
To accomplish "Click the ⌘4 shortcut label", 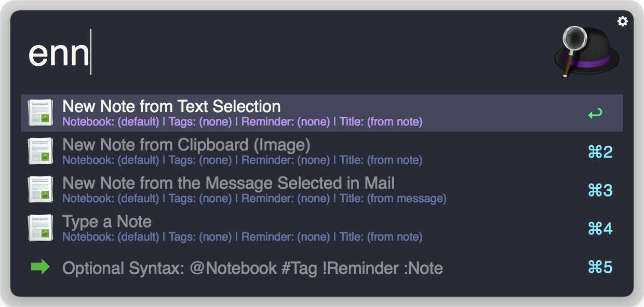I will coord(601,229).
